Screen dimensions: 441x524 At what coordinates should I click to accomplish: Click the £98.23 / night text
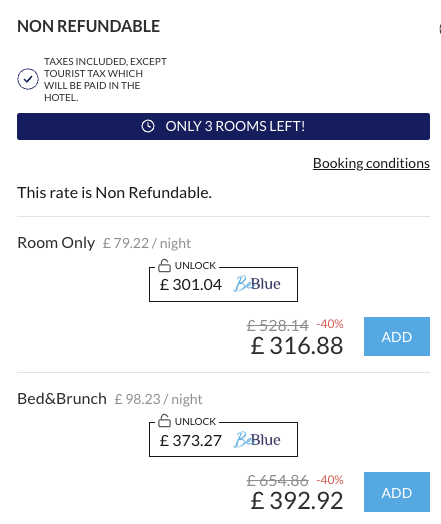point(158,399)
